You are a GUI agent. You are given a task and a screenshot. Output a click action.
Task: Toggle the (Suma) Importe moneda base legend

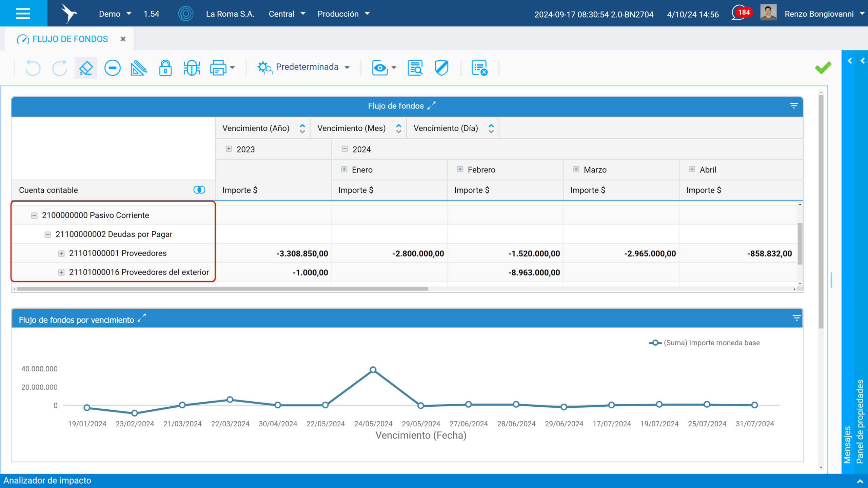click(x=704, y=343)
